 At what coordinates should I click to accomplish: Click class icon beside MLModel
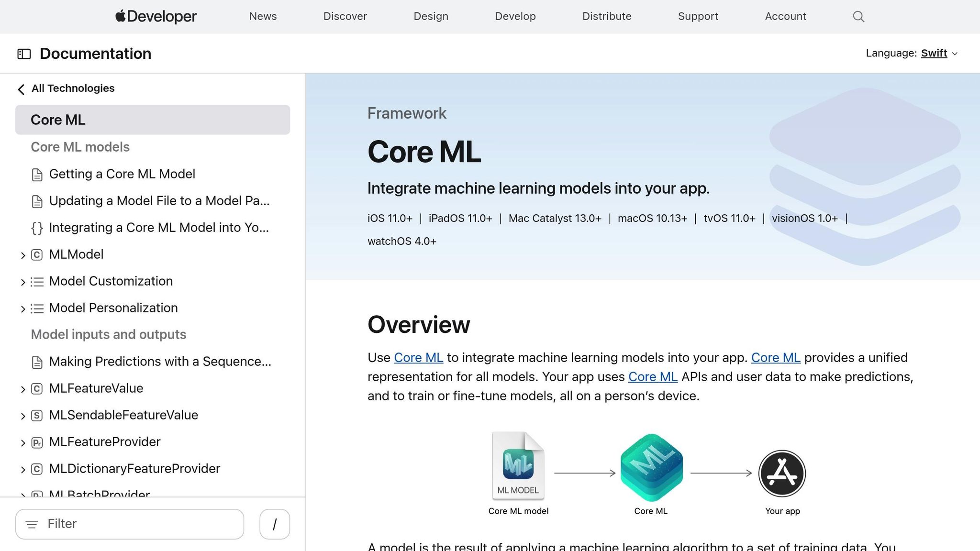(37, 255)
